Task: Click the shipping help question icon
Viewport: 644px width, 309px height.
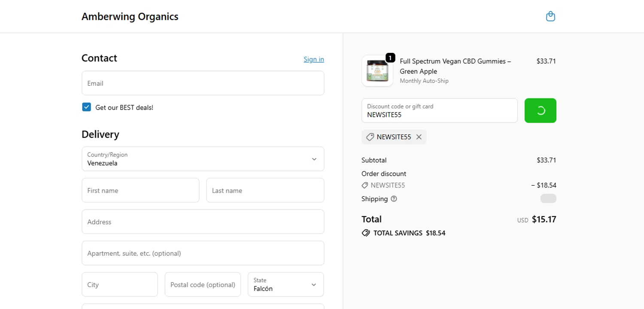Action: [x=394, y=199]
